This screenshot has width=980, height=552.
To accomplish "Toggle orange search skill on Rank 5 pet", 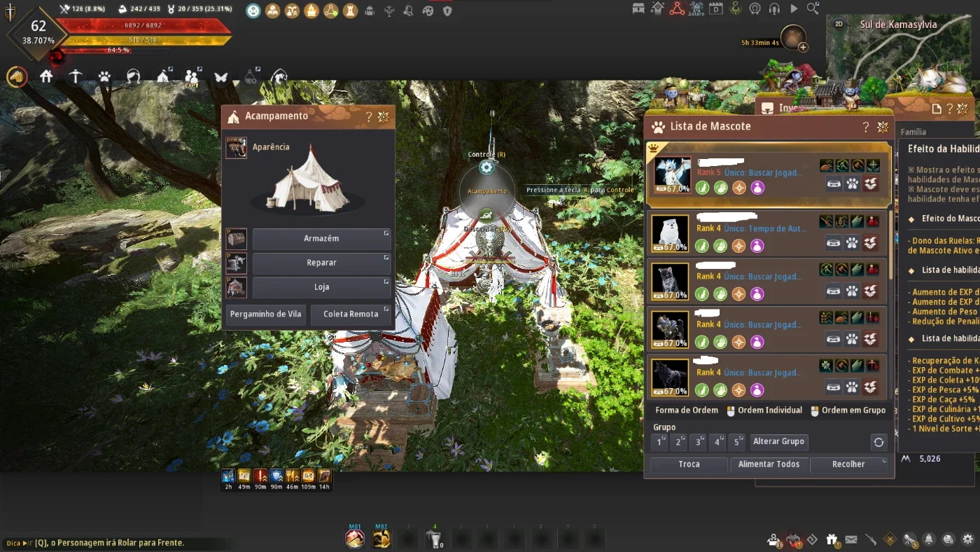I will 738,187.
